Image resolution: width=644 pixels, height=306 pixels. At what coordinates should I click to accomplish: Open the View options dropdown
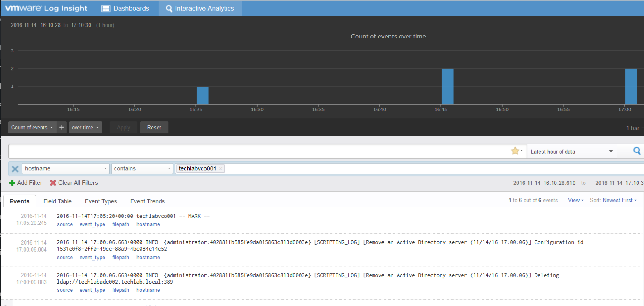click(x=576, y=200)
